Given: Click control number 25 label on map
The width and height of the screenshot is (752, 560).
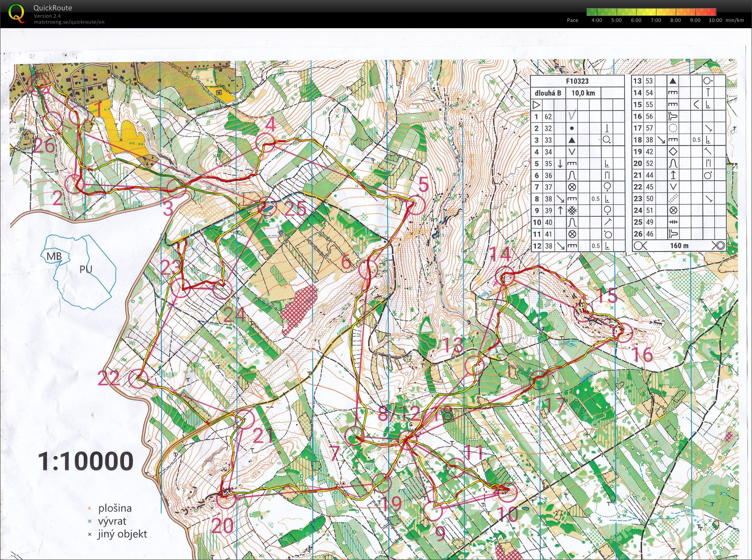Looking at the screenshot, I should [296, 209].
